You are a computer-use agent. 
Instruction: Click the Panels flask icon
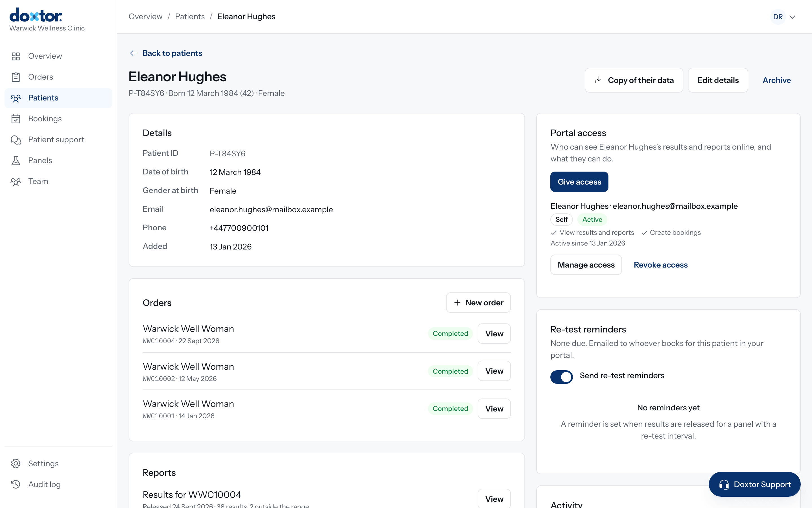[16, 160]
